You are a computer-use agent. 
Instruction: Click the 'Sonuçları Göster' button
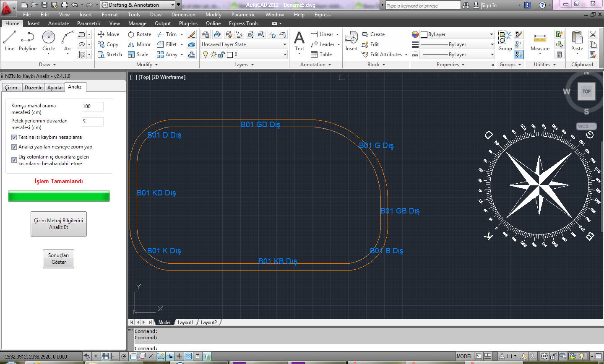58,259
